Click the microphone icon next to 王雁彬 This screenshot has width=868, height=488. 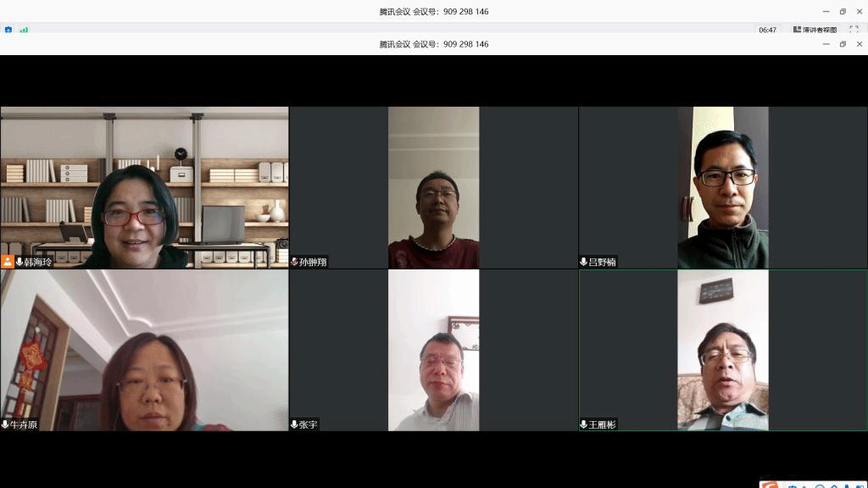(583, 424)
